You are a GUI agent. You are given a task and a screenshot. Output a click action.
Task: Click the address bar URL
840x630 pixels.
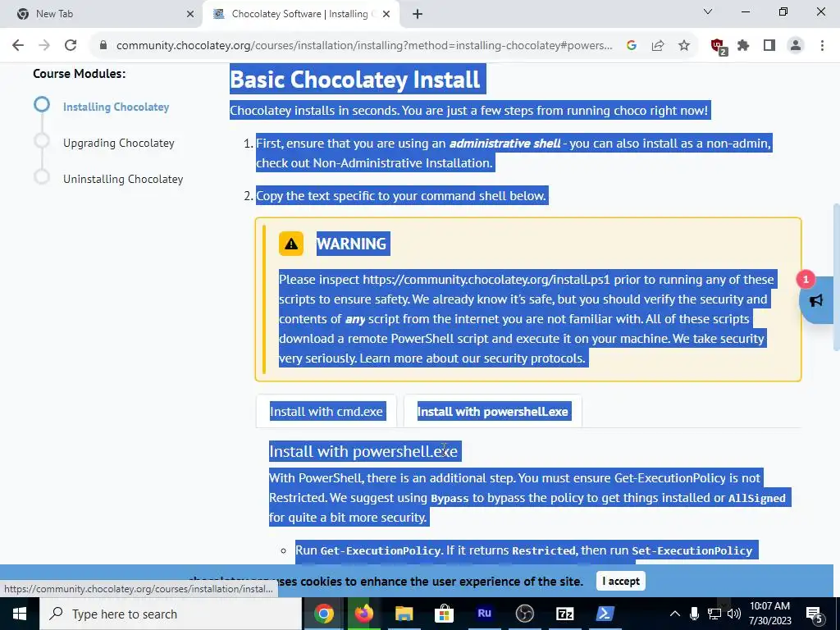(x=363, y=46)
